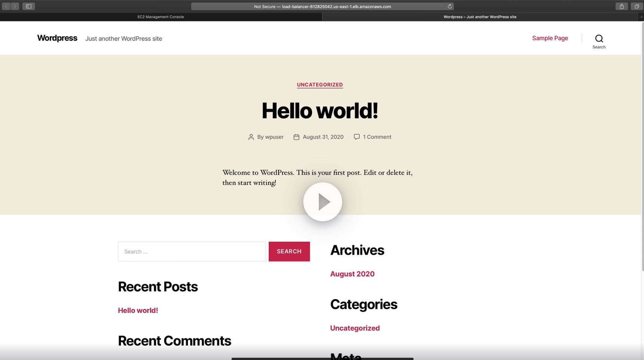Show all tabs overview button

637,6
